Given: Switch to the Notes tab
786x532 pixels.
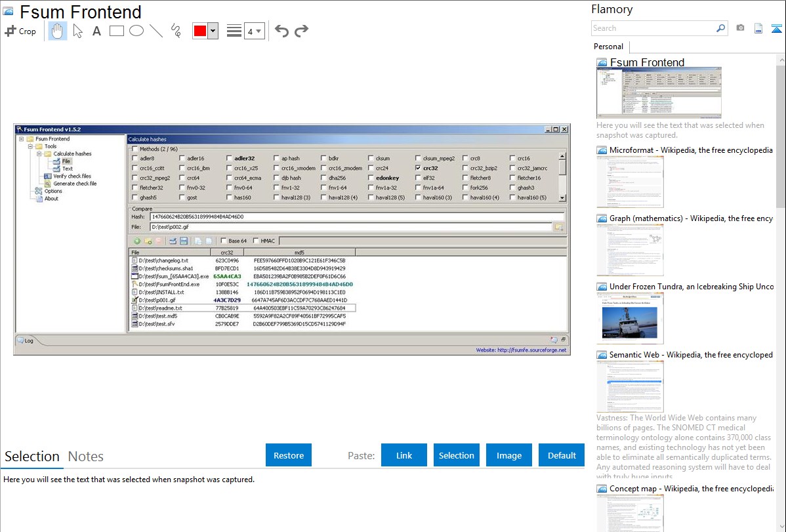Looking at the screenshot, I should tap(86, 457).
